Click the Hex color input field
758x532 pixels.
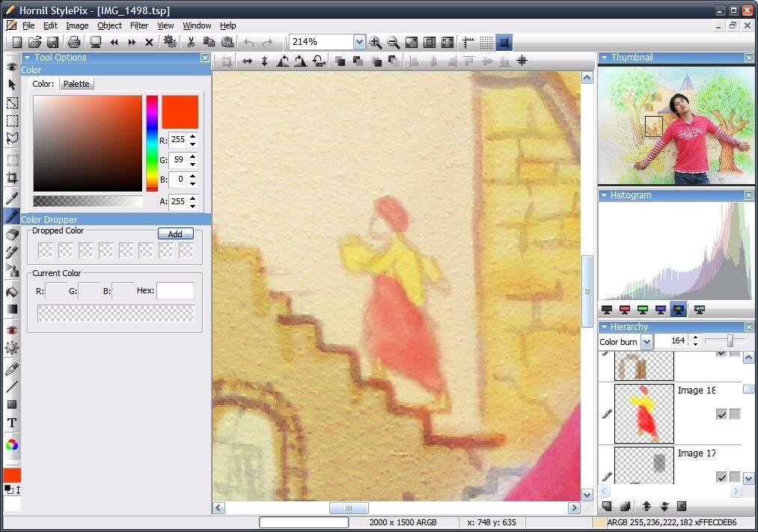tap(175, 290)
